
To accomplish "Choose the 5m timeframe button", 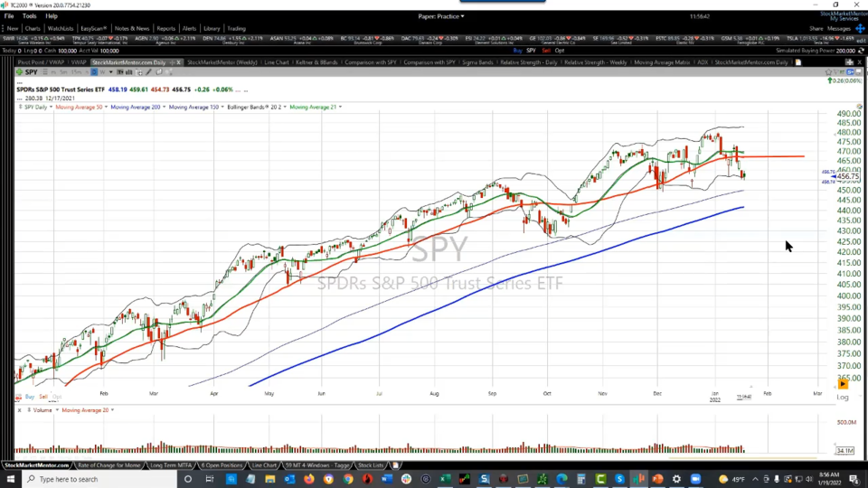I will point(63,72).
